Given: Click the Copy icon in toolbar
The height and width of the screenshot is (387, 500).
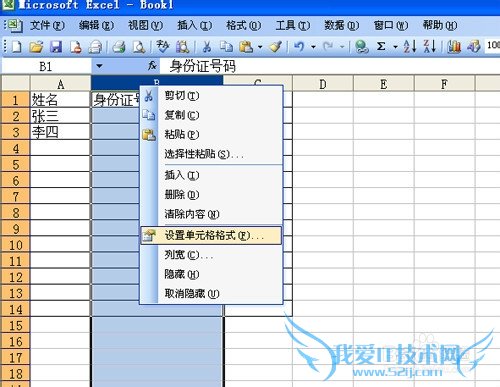Looking at the screenshot, I should pyautogui.click(x=226, y=47).
